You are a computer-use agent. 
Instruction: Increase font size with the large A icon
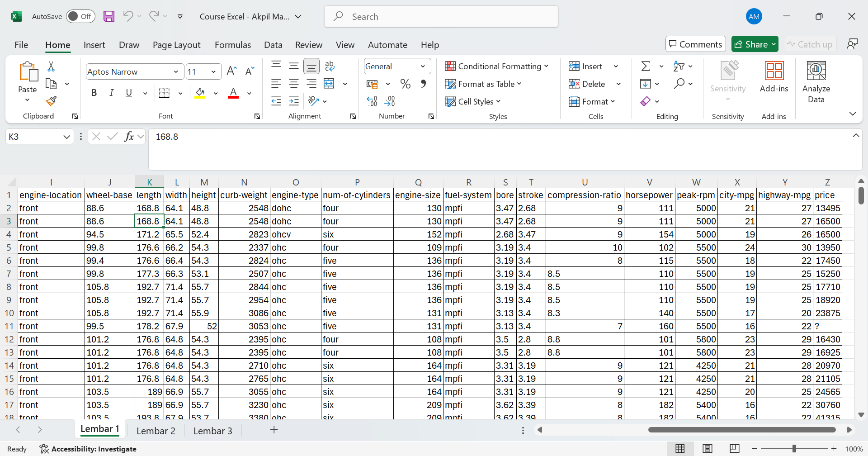pos(231,71)
